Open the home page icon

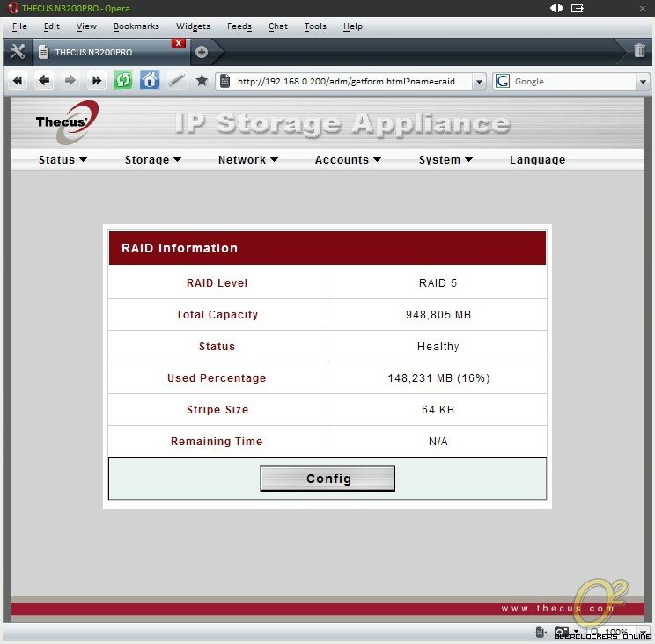pos(150,80)
